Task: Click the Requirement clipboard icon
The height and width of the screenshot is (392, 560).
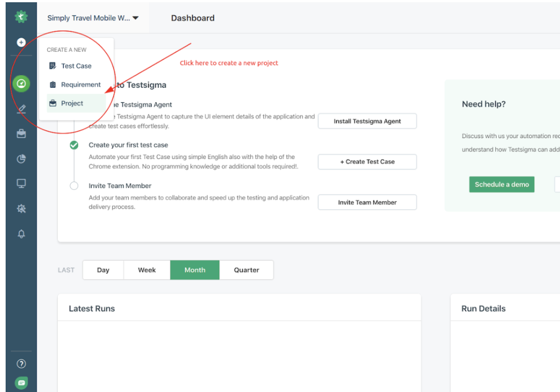Action: pos(53,85)
